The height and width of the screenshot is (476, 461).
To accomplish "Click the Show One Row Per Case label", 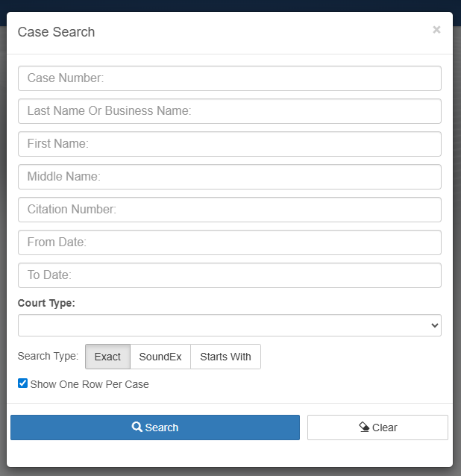I will click(90, 384).
